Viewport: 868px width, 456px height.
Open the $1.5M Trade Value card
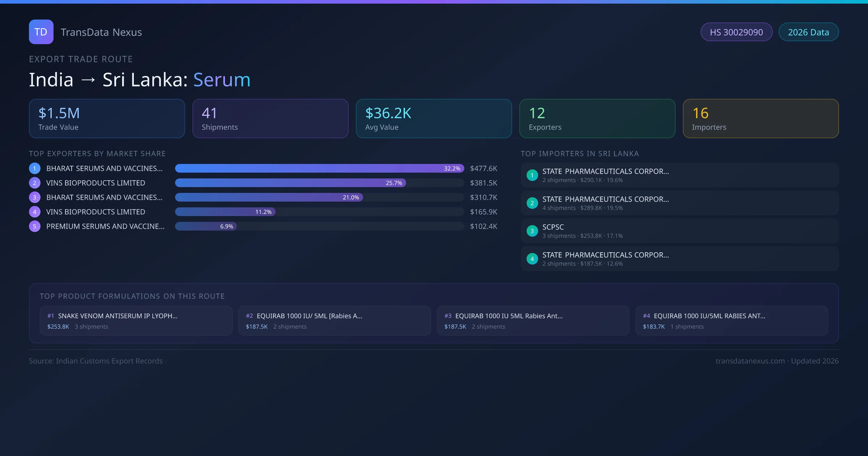click(107, 118)
